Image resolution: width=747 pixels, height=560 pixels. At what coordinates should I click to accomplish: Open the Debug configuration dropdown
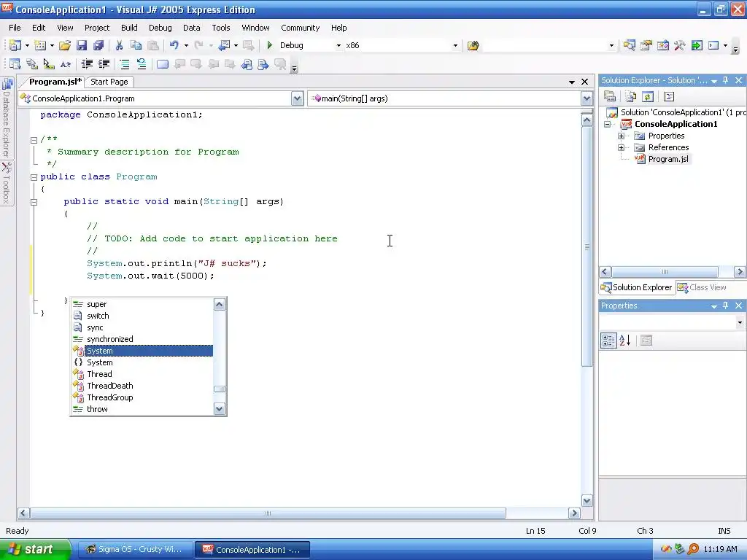(x=338, y=46)
